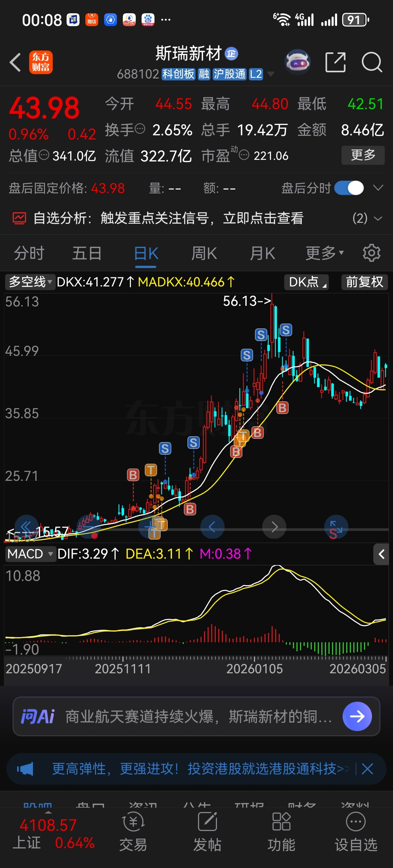Viewport: 393px width, 868px height.
Task: Tap the 自选分析 chart icon
Action: (19, 218)
